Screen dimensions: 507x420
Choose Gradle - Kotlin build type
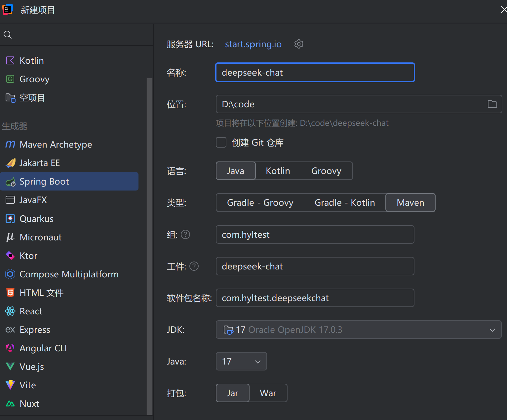pyautogui.click(x=345, y=202)
